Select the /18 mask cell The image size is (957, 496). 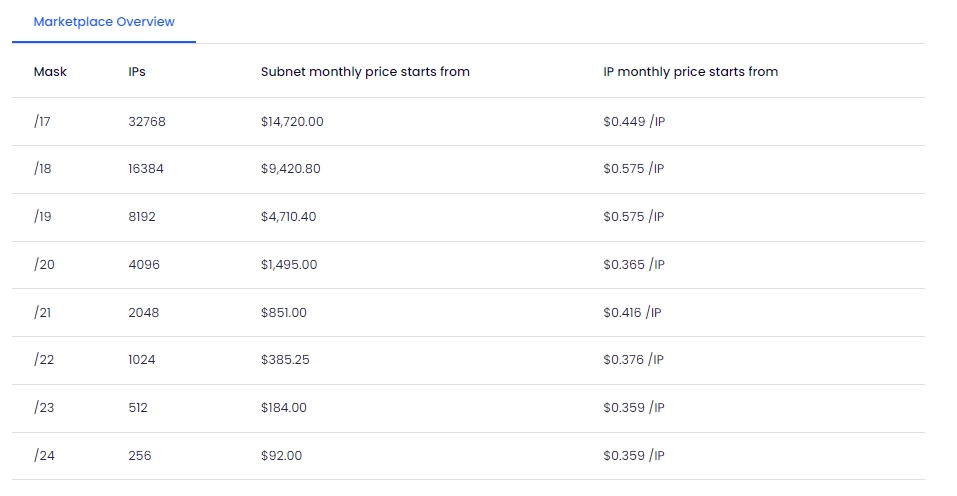(x=42, y=169)
